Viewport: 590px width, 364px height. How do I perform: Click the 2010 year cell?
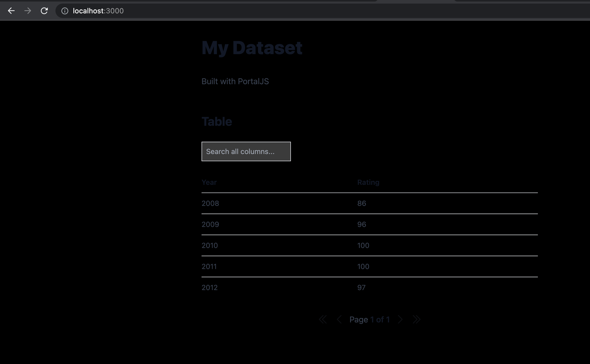coord(210,245)
